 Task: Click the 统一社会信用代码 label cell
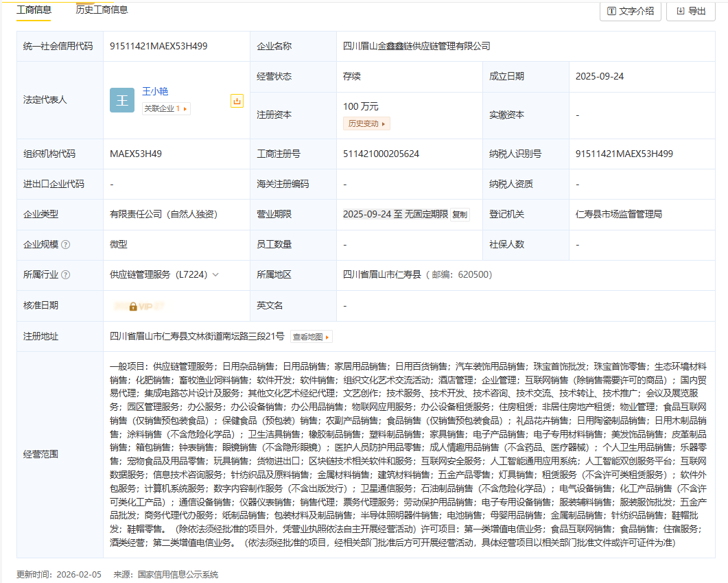(60, 47)
